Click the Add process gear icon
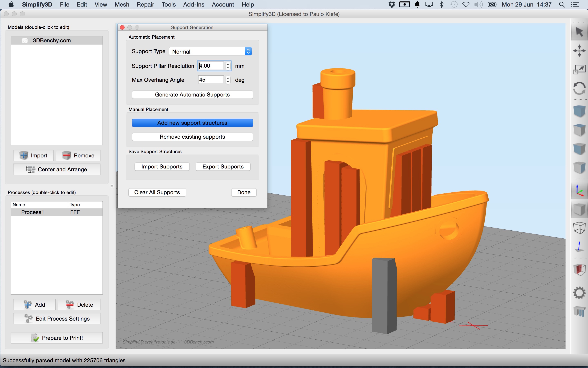588x368 pixels. (x=28, y=304)
